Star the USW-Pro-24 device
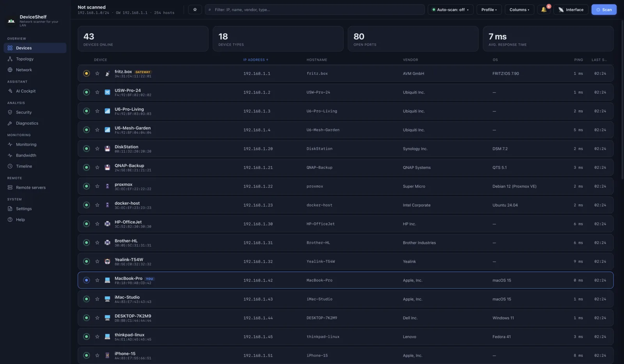The image size is (624, 364). (x=97, y=92)
